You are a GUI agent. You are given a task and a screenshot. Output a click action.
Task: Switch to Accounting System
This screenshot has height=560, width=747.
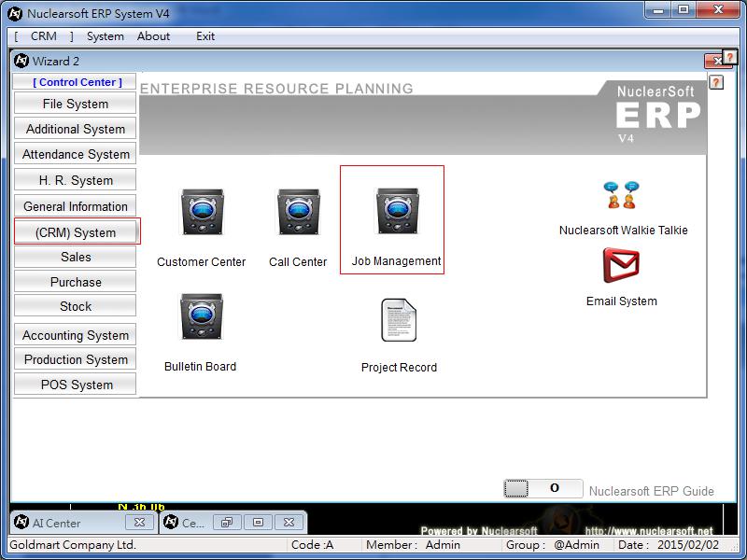(x=76, y=335)
